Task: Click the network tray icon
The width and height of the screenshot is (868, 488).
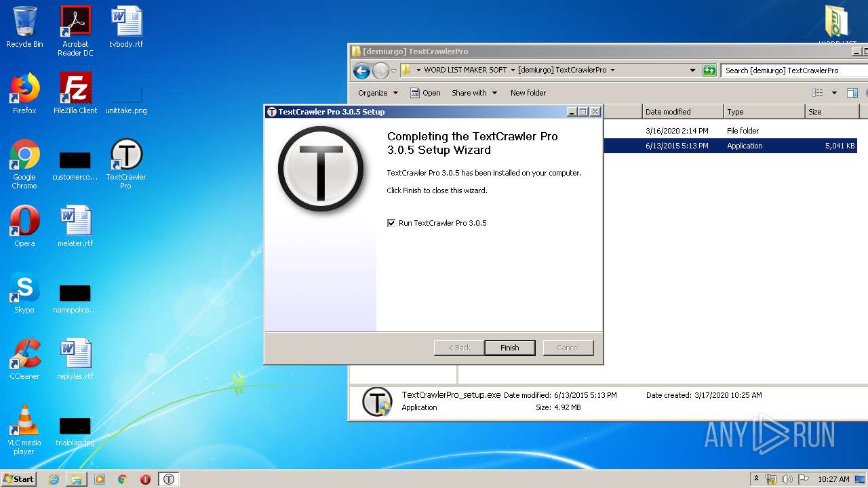Action: click(771, 479)
